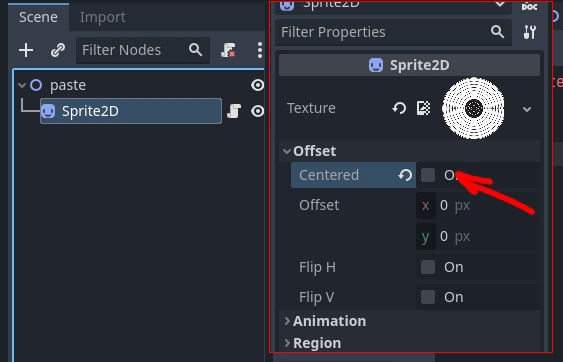563x362 pixels.
Task: Click the Filter Nodes input field
Action: (143, 50)
